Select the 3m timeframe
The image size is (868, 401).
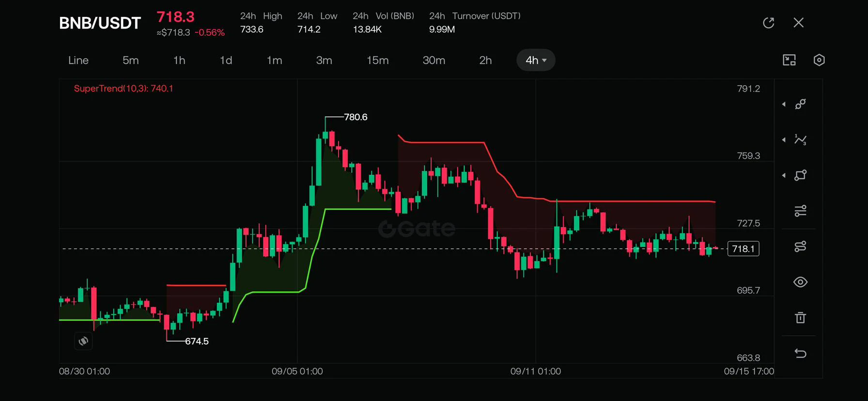pyautogui.click(x=324, y=60)
